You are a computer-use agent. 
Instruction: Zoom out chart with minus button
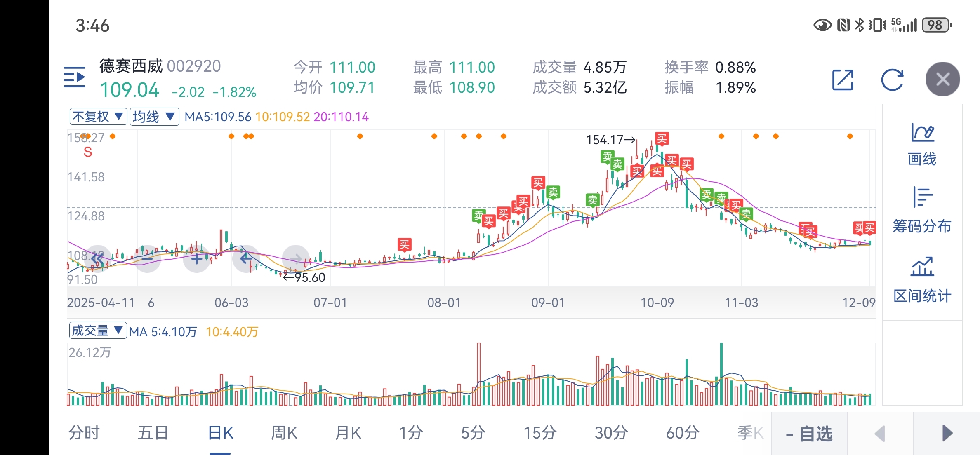(147, 259)
